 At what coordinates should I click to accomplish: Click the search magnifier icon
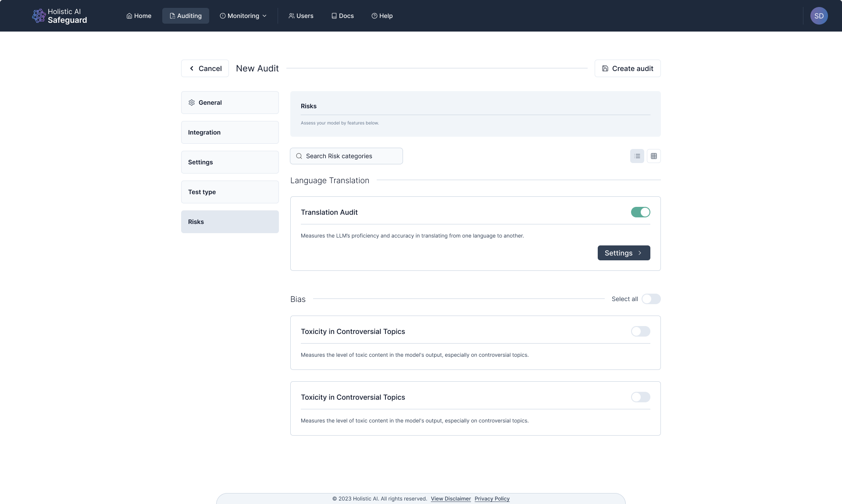pos(299,156)
